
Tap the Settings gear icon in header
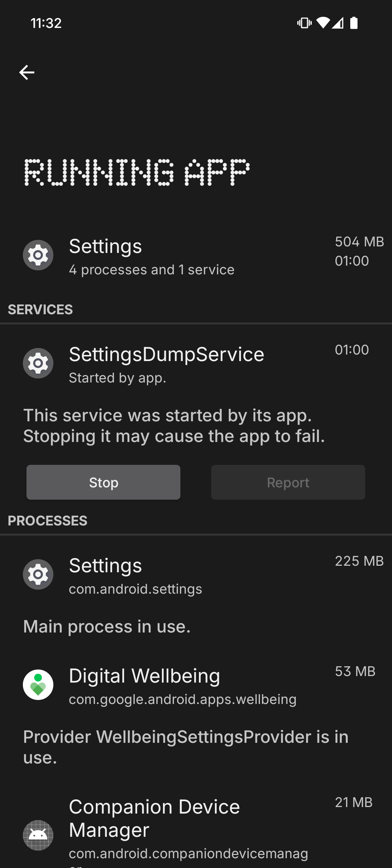pyautogui.click(x=38, y=255)
